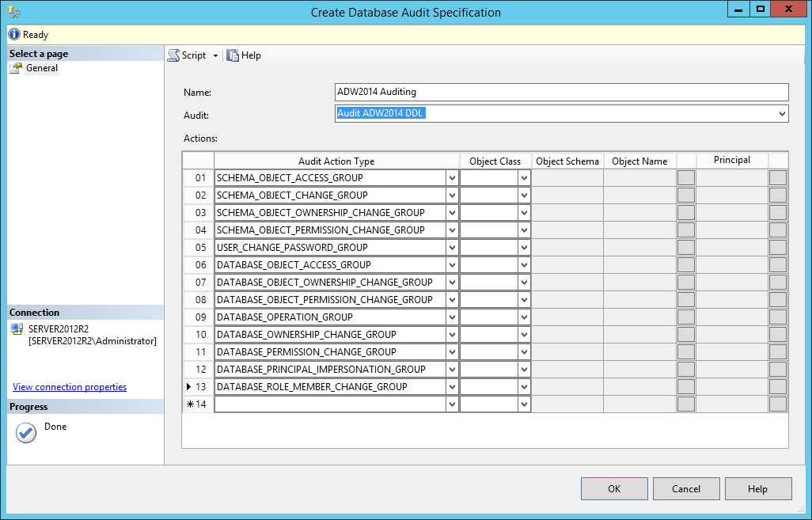Viewport: 812px width, 520px height.
Task: Select row header 07
Action: pyautogui.click(x=199, y=283)
